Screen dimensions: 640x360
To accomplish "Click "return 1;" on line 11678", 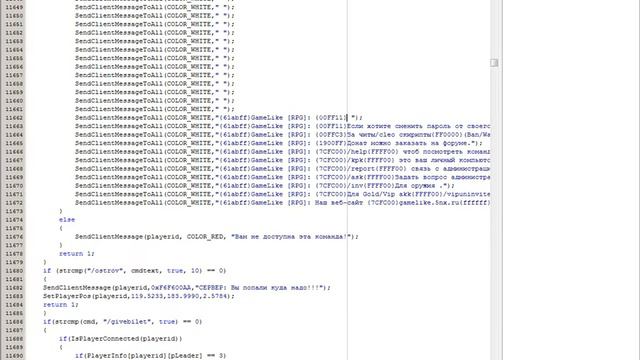I will pyautogui.click(x=76, y=254).
